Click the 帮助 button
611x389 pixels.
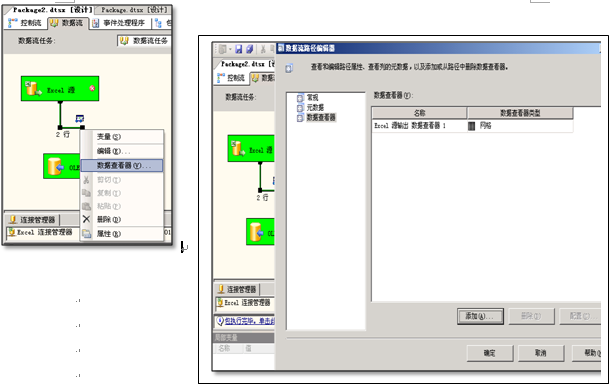587,353
